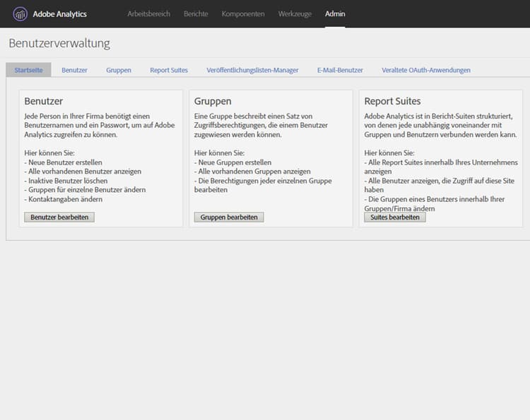Switch to the Gruppen tab
Image resolution: width=530 pixels, height=420 pixels.
coord(119,70)
